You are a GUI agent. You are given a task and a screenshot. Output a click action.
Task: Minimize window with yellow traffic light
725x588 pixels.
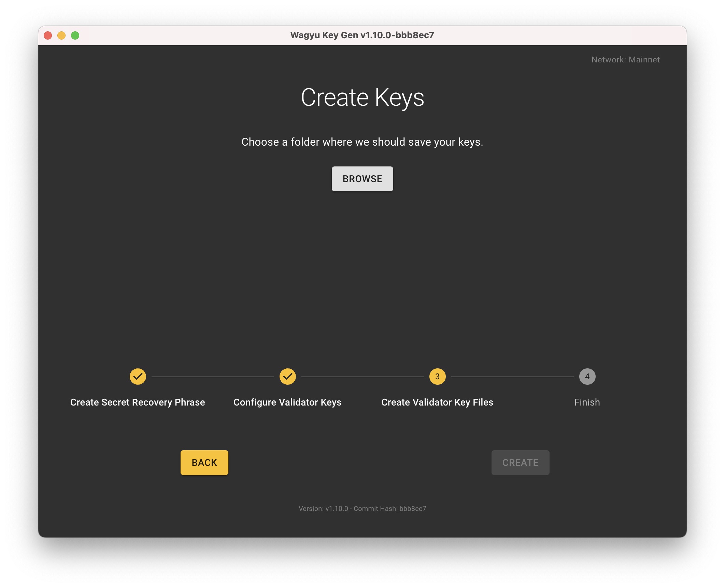[61, 35]
